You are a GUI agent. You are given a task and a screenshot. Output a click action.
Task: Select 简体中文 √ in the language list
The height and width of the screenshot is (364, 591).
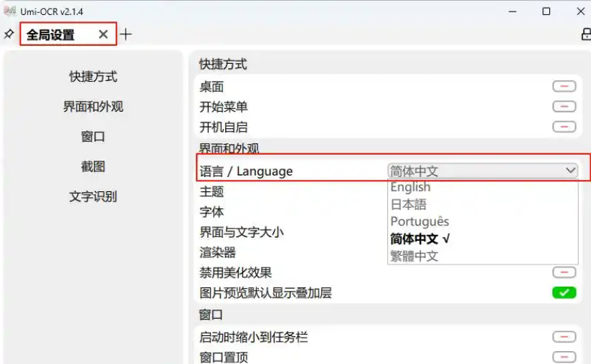[x=420, y=239]
